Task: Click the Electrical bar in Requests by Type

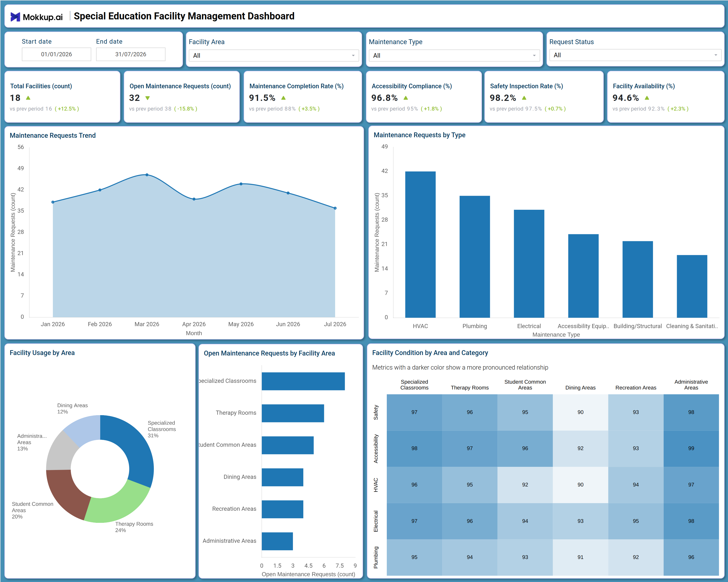Action: tap(529, 264)
